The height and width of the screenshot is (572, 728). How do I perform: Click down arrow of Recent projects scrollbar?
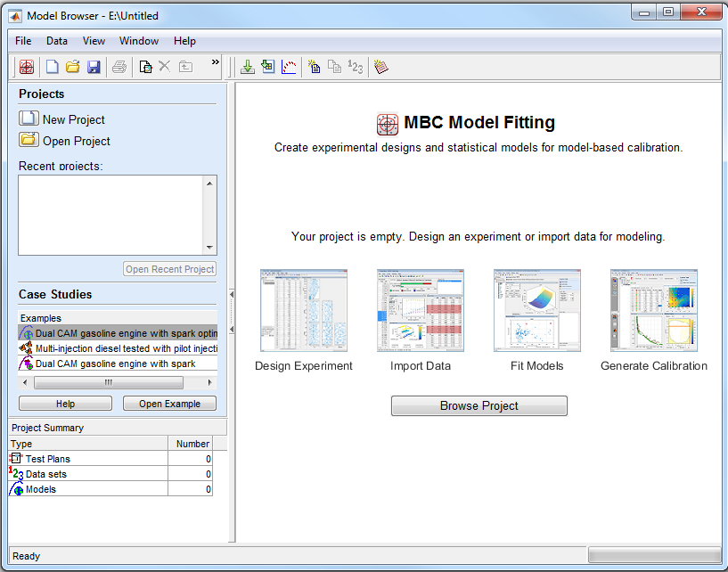[210, 247]
